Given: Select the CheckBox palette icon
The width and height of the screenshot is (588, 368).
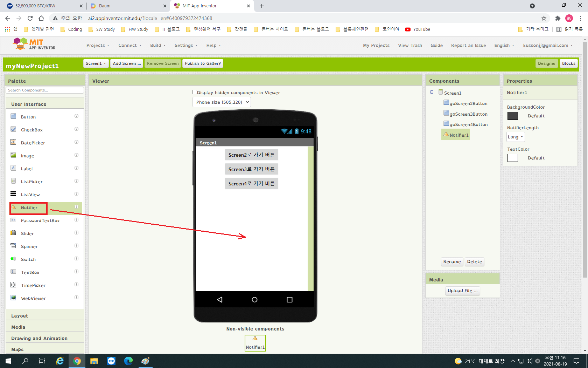Looking at the screenshot, I should tap(13, 129).
